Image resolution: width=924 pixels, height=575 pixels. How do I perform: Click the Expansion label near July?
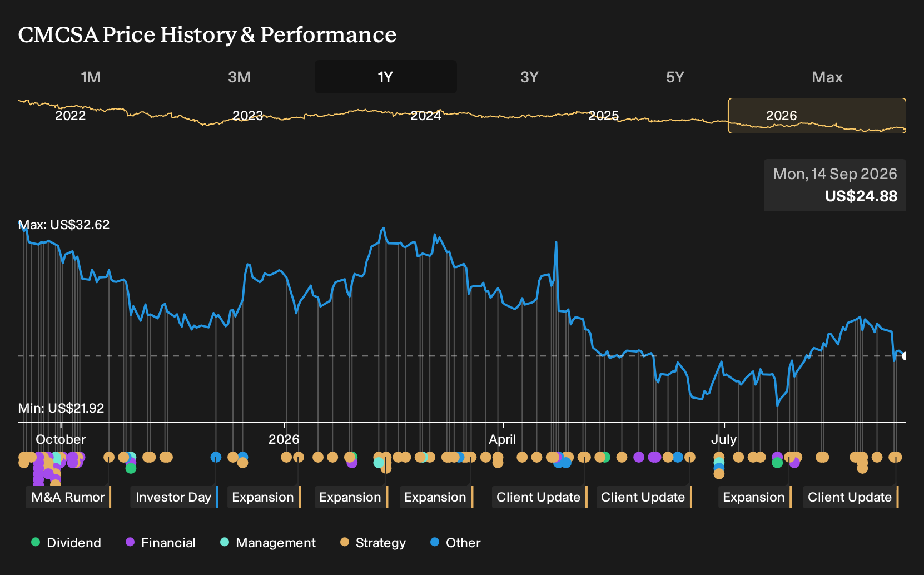pyautogui.click(x=754, y=497)
